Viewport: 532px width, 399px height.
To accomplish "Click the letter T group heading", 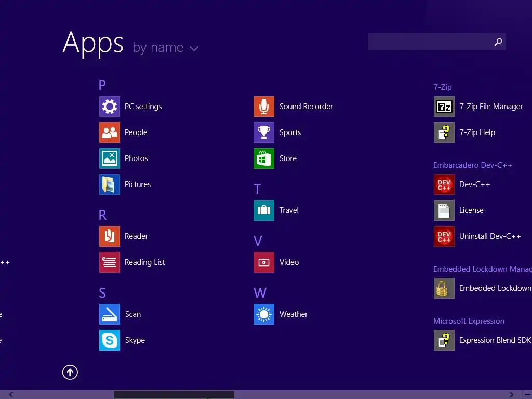I will pyautogui.click(x=257, y=189).
